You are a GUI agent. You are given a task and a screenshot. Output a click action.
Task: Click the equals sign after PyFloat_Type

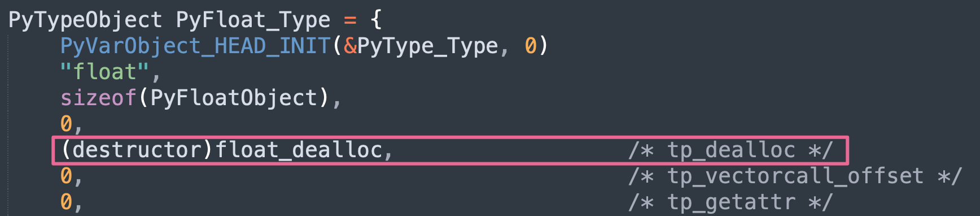[x=350, y=21]
